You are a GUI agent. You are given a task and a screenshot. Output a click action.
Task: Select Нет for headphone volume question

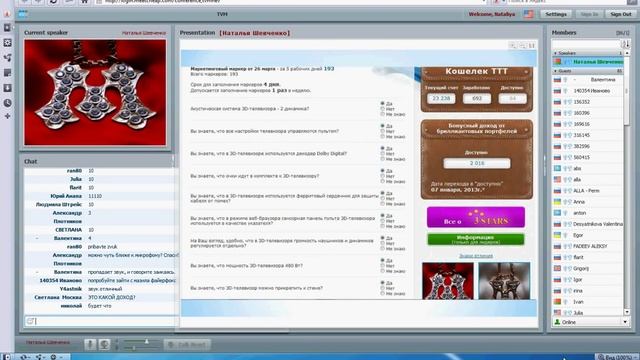[382, 243]
